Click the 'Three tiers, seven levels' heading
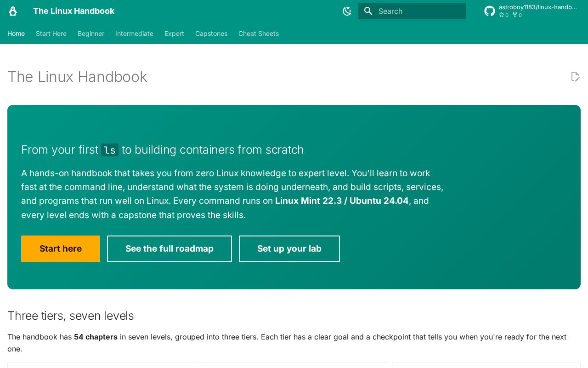 (x=71, y=316)
